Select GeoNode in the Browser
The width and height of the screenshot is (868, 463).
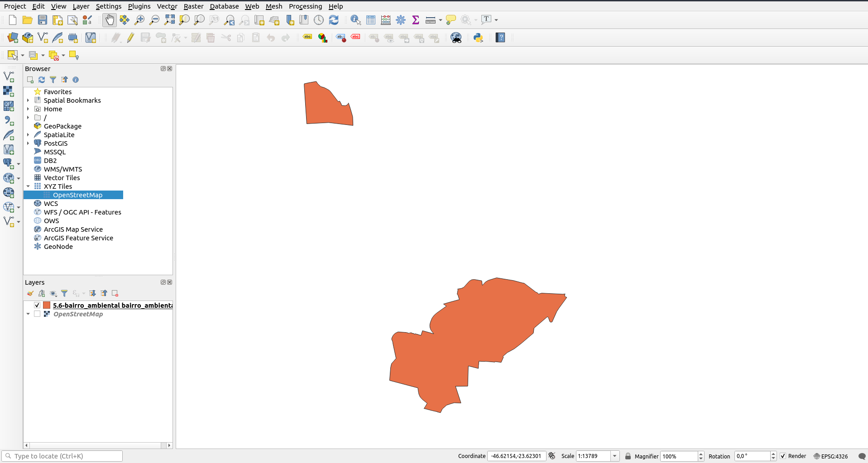[58, 247]
